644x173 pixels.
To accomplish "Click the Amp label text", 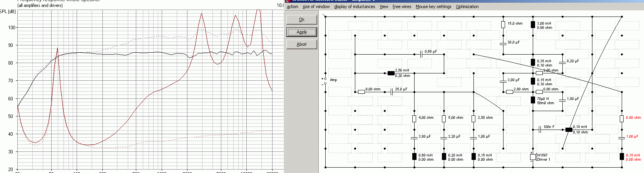I will 333,80.
